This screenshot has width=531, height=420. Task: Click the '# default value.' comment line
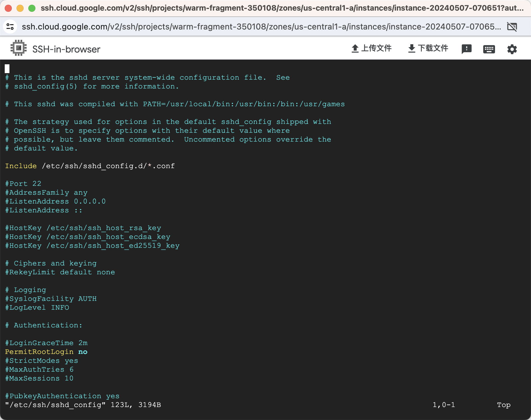(42, 148)
